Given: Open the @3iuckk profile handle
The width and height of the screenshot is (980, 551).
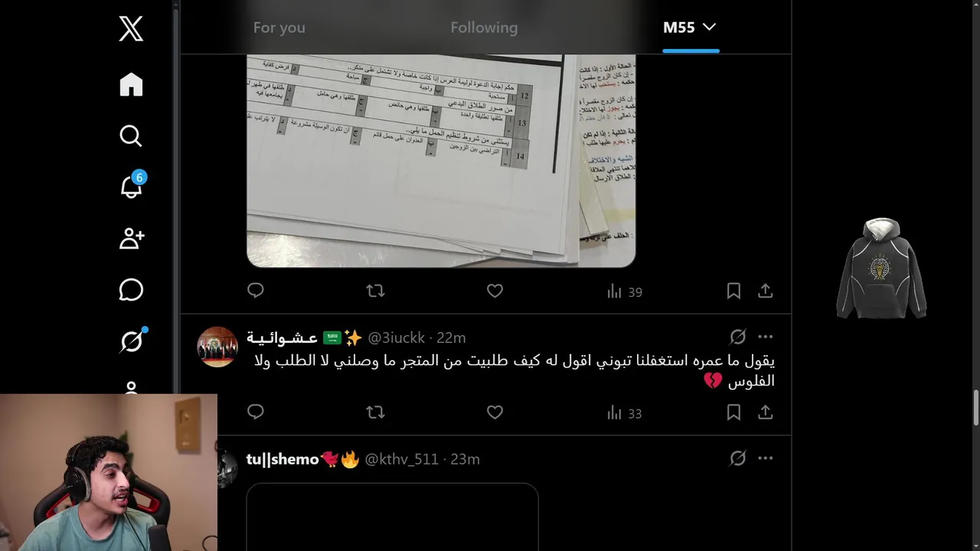Looking at the screenshot, I should (x=396, y=337).
